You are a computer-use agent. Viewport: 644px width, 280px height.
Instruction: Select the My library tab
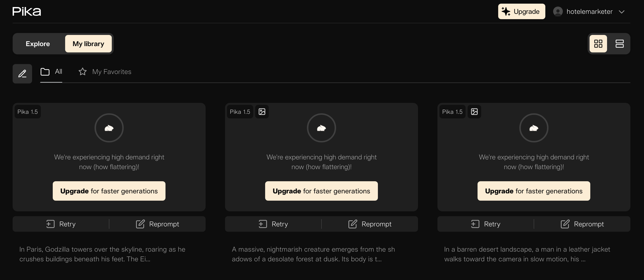point(88,44)
